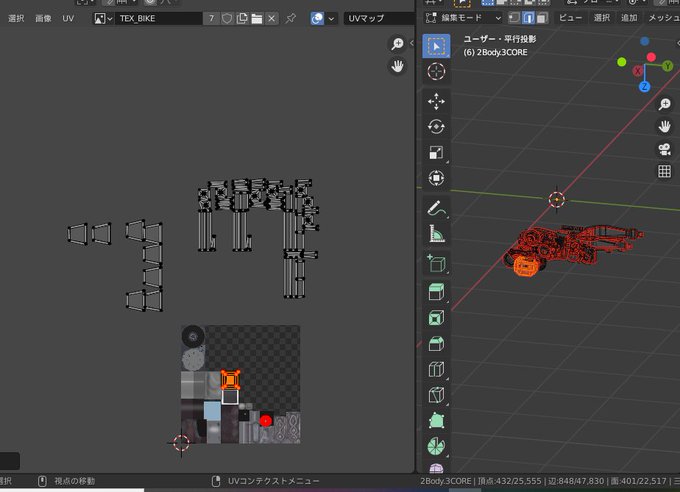Click the 3D viewport pan hand icon
This screenshot has width=680, height=492.
(664, 127)
